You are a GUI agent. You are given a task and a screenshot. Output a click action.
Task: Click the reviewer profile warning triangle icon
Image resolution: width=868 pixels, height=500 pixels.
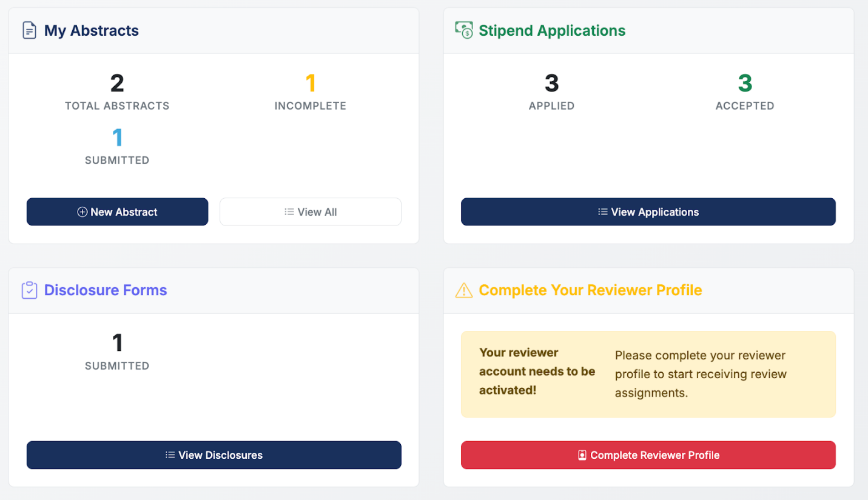[464, 291]
